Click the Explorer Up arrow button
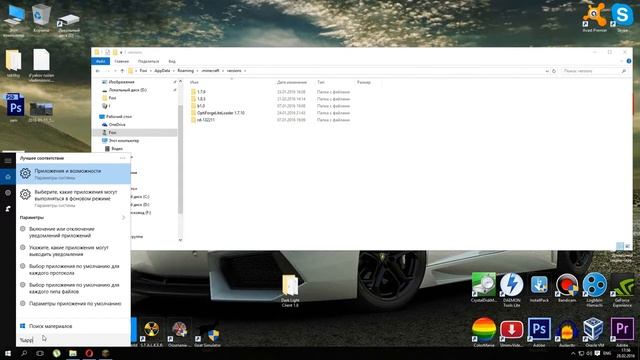The image size is (640, 360). click(122, 71)
